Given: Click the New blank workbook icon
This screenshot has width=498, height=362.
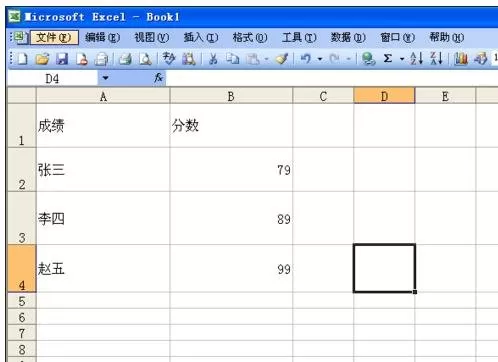Looking at the screenshot, I should point(22,59).
